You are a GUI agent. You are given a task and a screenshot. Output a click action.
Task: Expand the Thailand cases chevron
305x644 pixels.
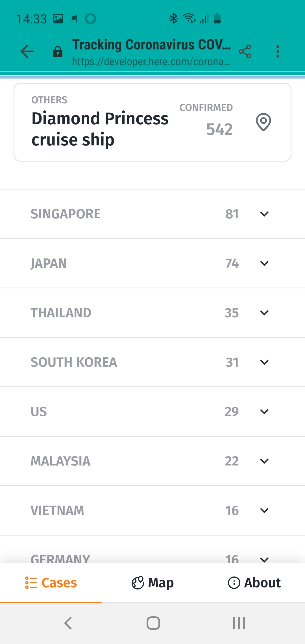point(264,313)
